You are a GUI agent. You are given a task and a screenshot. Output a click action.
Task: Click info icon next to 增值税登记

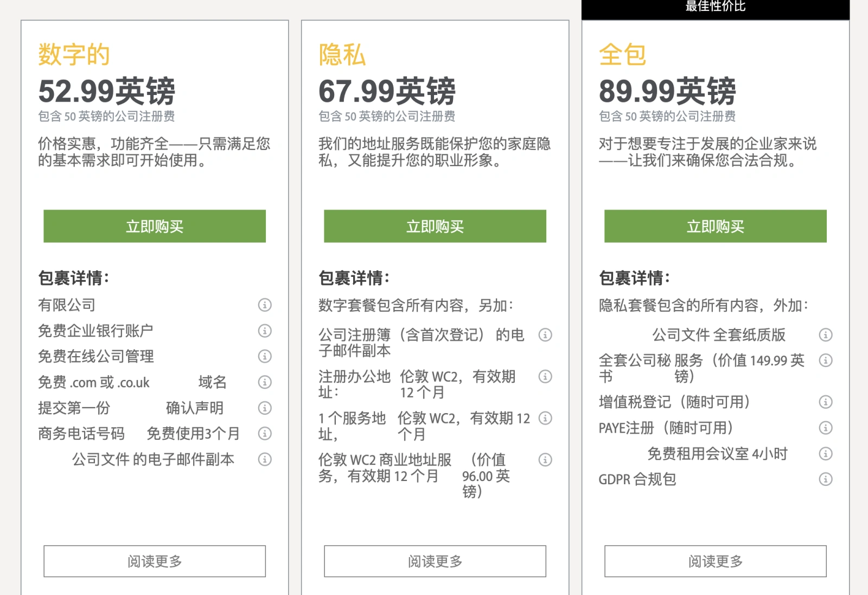826,402
